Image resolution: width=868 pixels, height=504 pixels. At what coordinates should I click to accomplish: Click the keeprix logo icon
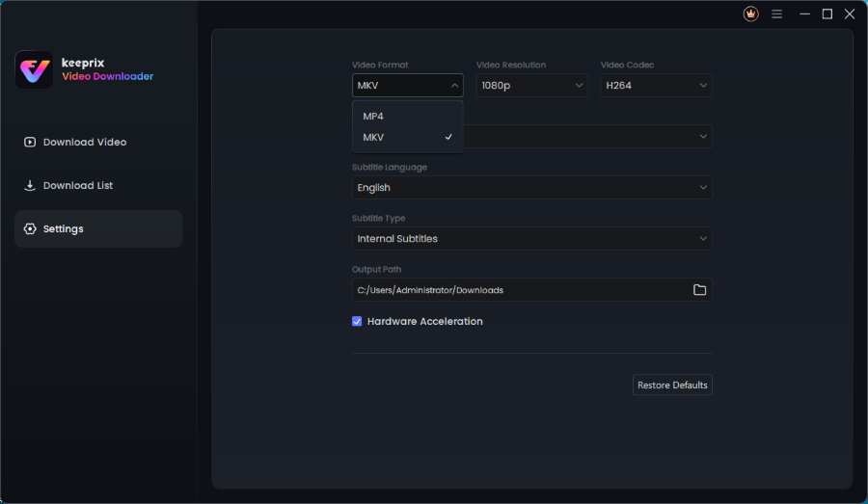(34, 69)
